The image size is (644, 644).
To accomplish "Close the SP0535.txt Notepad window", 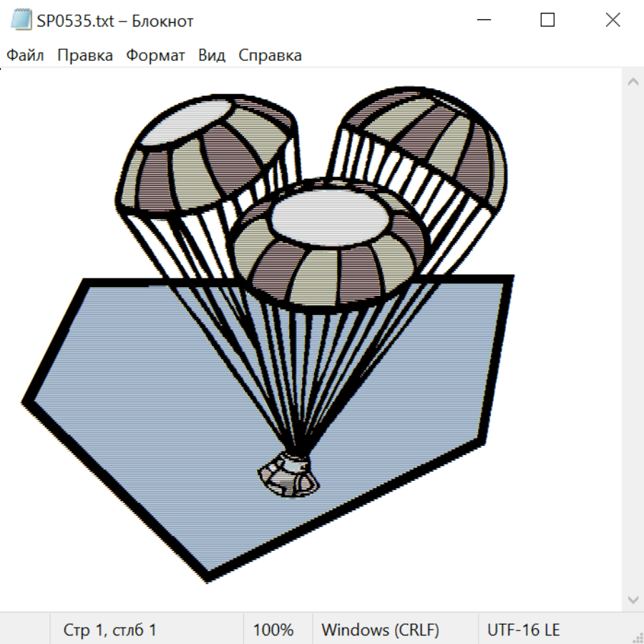I will click(x=613, y=21).
